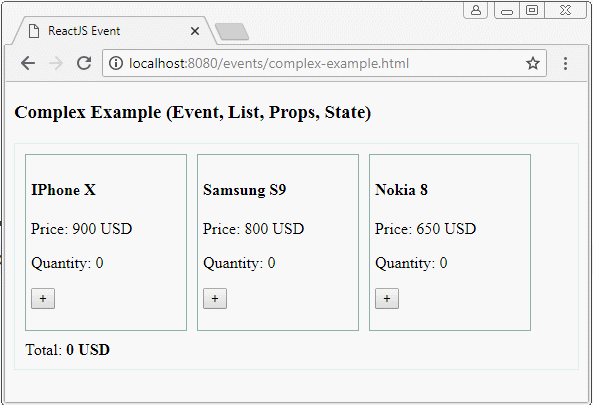Click the browser back arrow
This screenshot has width=593, height=405.
(x=28, y=63)
